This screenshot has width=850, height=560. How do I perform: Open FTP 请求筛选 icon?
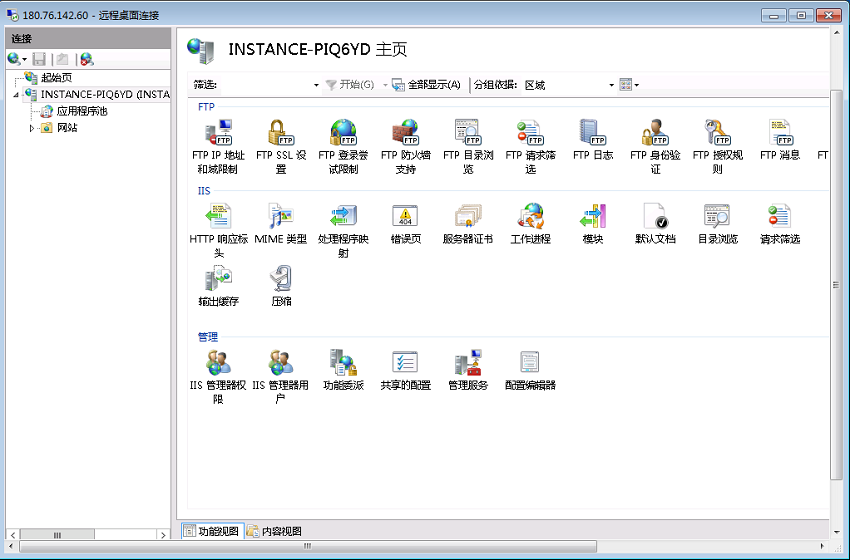tap(530, 147)
